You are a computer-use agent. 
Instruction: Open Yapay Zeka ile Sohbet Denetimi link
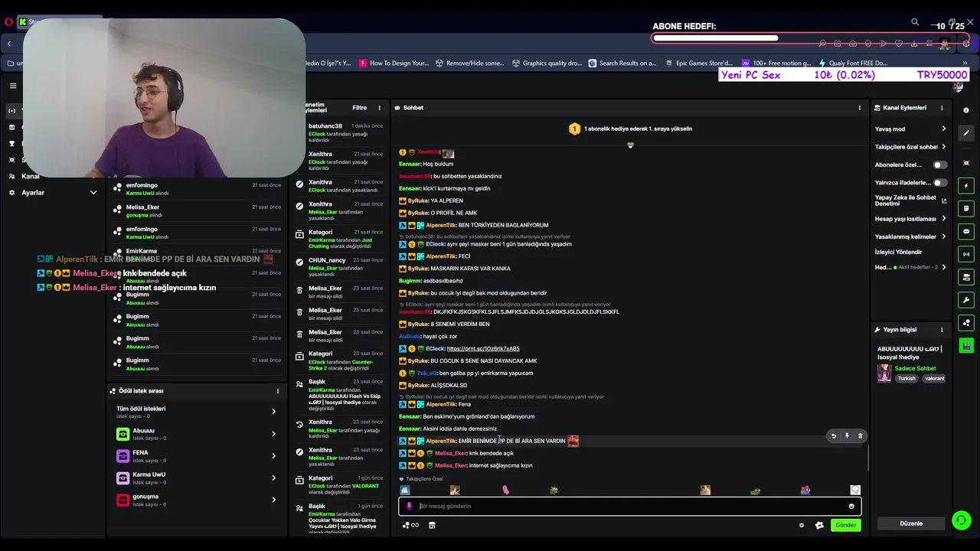910,201
